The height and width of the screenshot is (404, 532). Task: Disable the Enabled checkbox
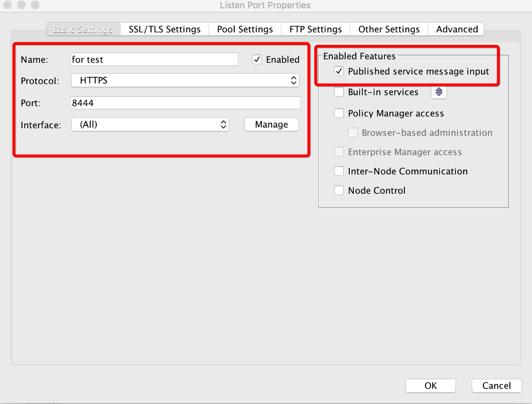click(x=257, y=59)
